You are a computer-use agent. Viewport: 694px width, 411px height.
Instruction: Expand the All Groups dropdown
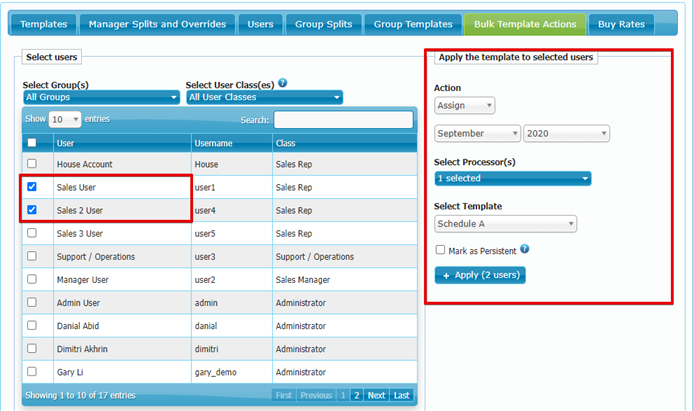(x=101, y=97)
